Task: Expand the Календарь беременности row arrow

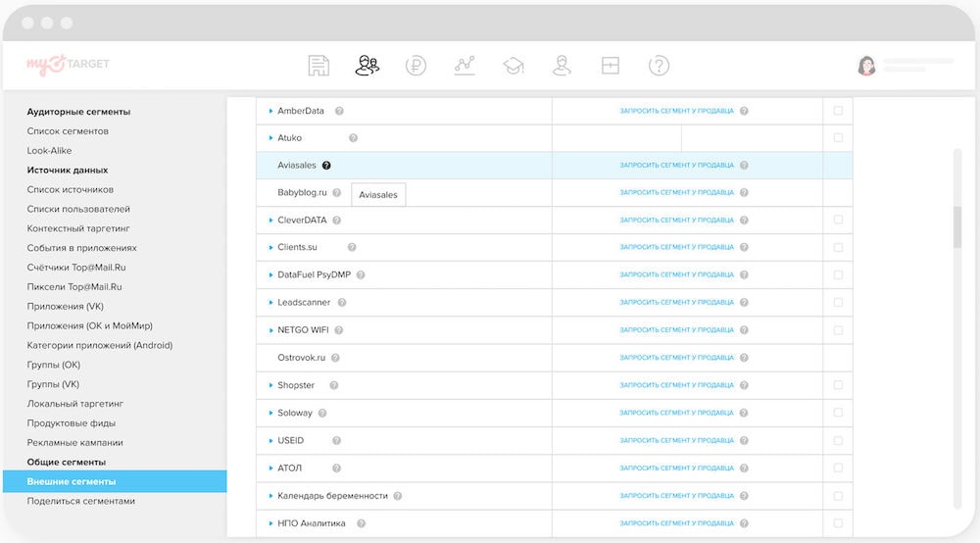Action: [270, 496]
